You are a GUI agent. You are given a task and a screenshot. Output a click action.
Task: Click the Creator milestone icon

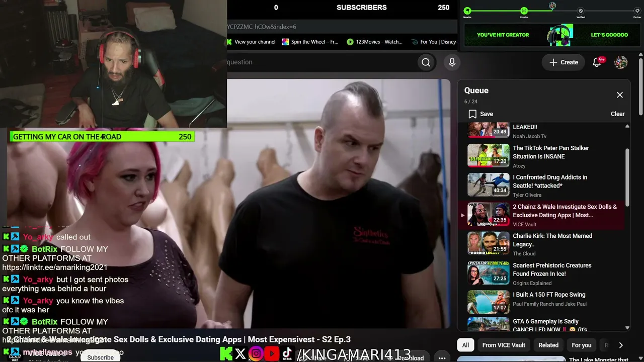point(524,11)
